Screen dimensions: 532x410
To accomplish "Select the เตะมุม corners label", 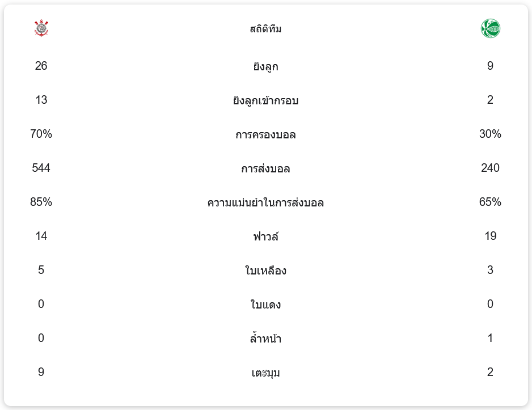I will click(265, 373).
